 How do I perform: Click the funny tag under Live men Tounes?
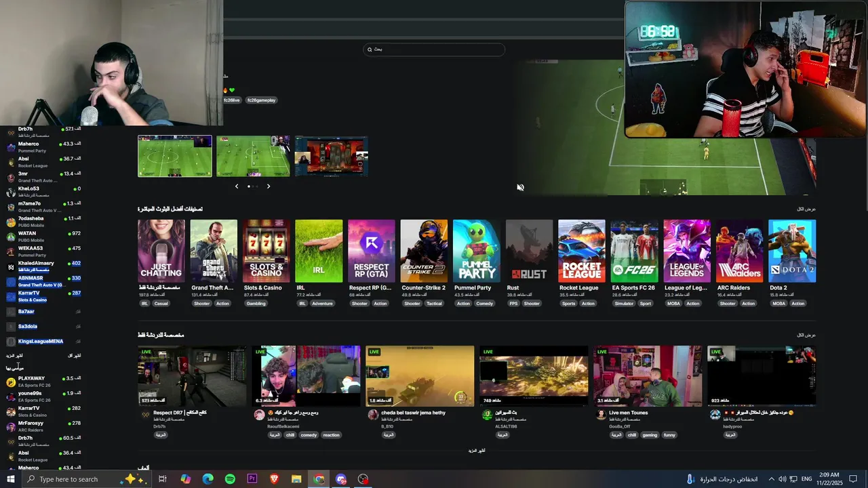pyautogui.click(x=669, y=435)
